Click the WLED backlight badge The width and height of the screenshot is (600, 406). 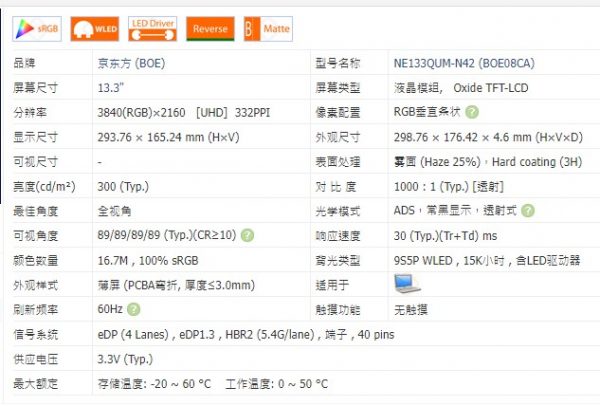tap(95, 29)
